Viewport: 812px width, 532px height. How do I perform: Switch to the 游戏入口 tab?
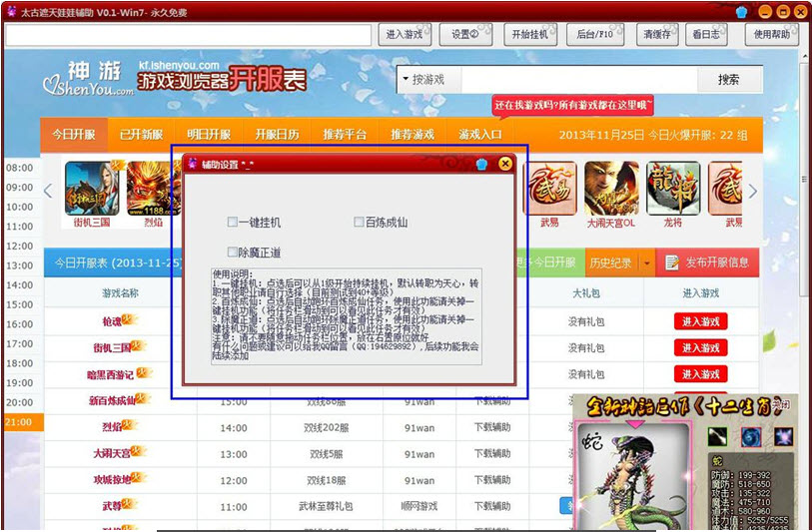(x=480, y=135)
